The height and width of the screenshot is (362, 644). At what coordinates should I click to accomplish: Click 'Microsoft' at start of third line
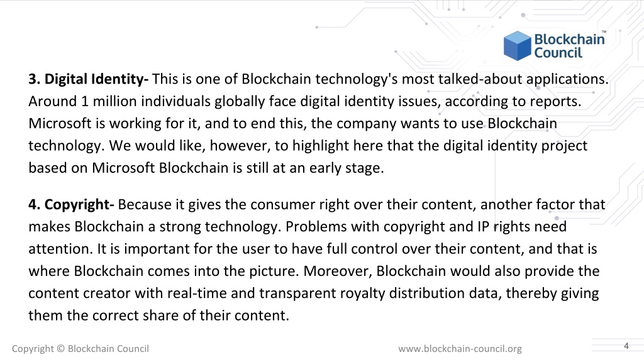tap(60, 124)
